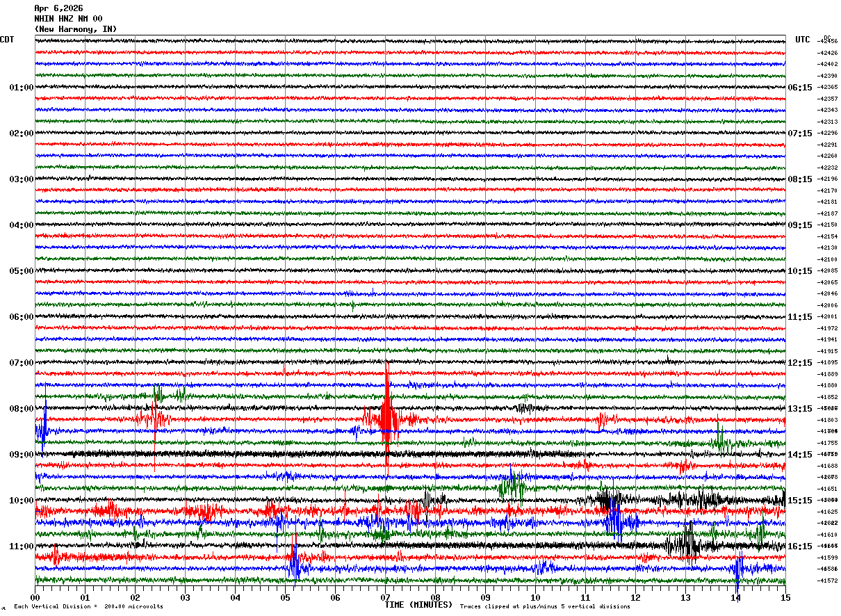The image size is (841, 616).
Task: Click the DC offset value '-42313'
Action: (x=828, y=122)
